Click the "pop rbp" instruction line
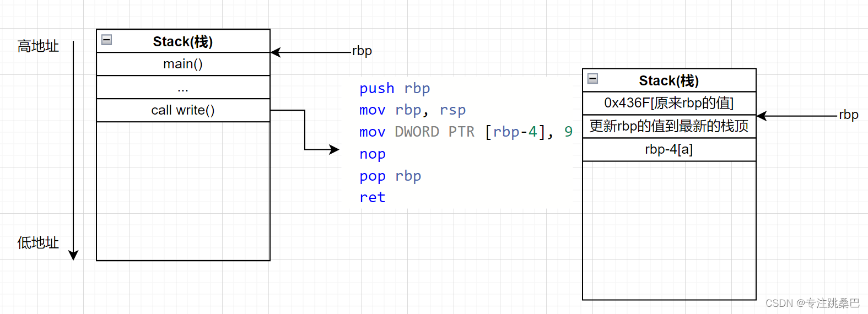The height and width of the screenshot is (314, 868). [x=390, y=176]
